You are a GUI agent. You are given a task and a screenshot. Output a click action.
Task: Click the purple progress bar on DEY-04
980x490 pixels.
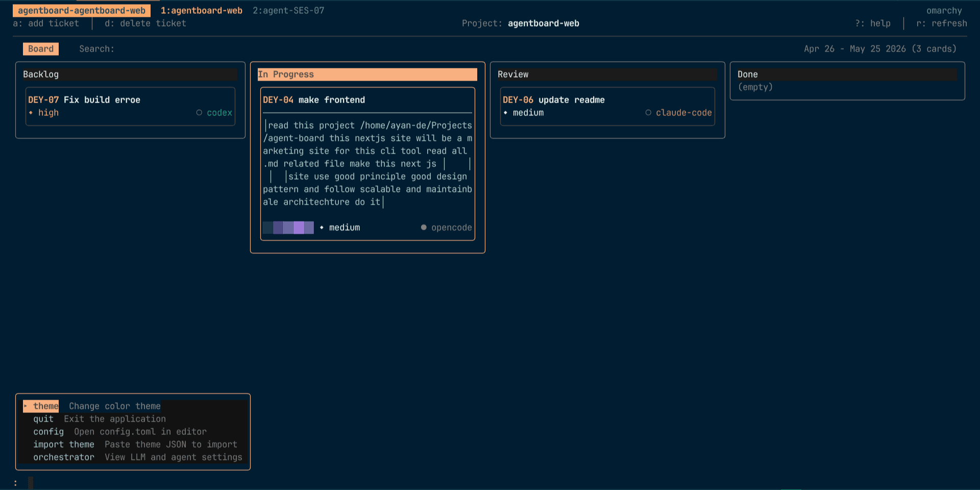point(288,228)
